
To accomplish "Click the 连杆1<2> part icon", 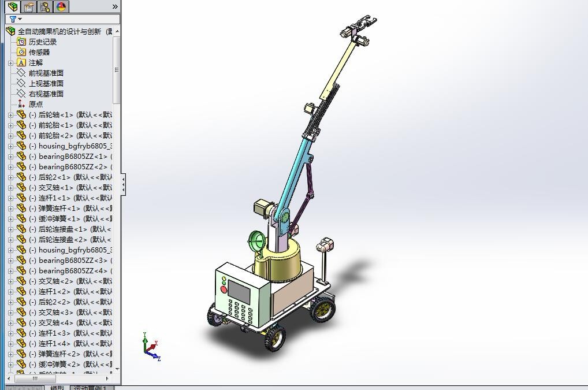I will coord(21,291).
